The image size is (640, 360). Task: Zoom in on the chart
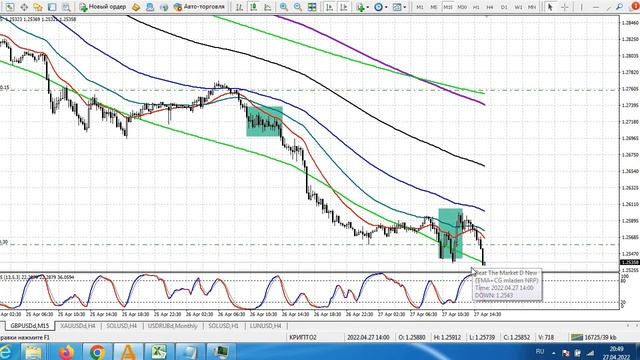(284, 7)
